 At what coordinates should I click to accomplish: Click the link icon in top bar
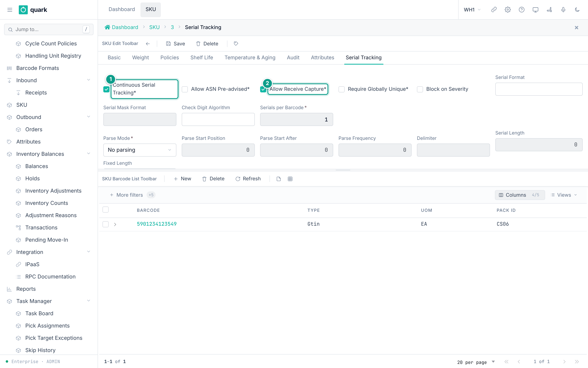494,10
